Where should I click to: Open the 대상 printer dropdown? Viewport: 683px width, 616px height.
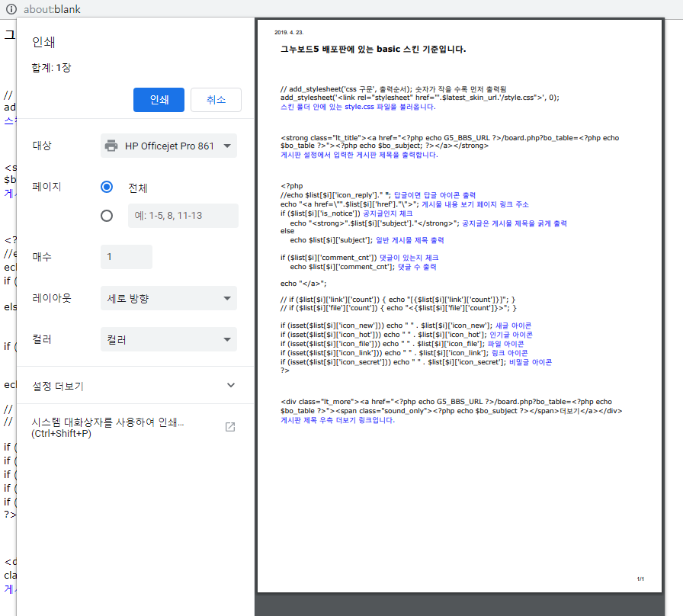pos(168,146)
